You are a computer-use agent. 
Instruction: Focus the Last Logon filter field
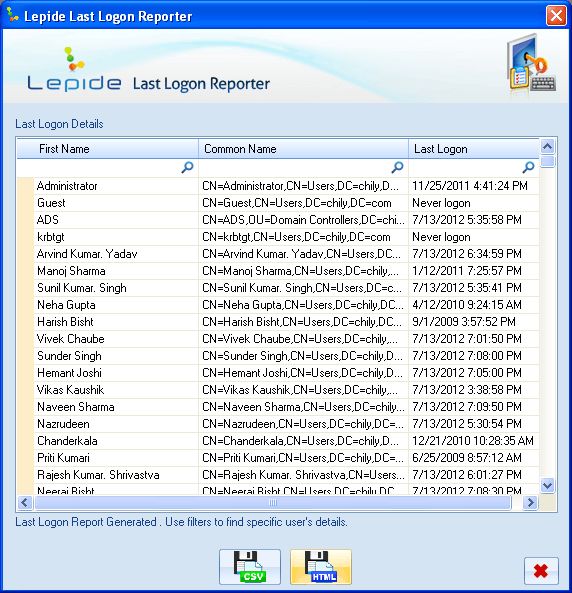[474, 168]
